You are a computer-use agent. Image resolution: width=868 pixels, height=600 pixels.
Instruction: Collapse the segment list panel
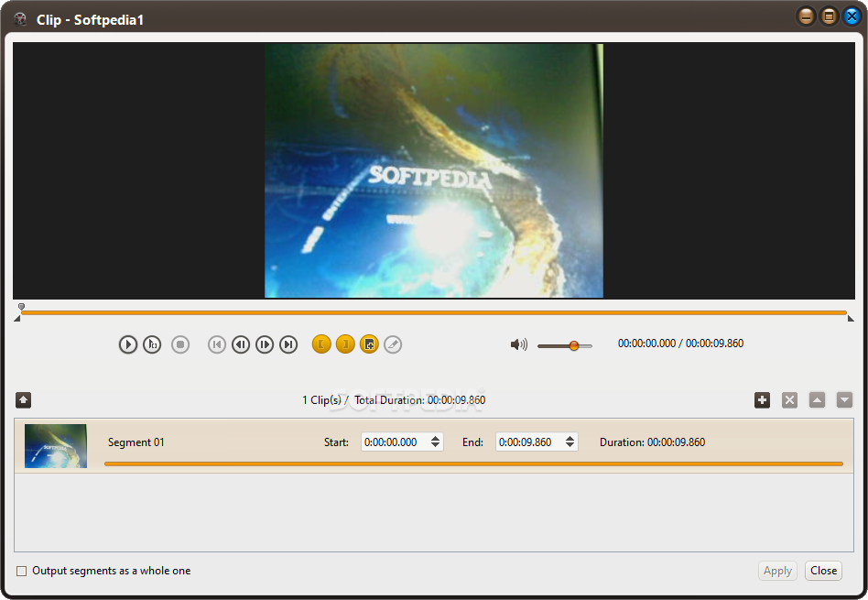coord(23,400)
